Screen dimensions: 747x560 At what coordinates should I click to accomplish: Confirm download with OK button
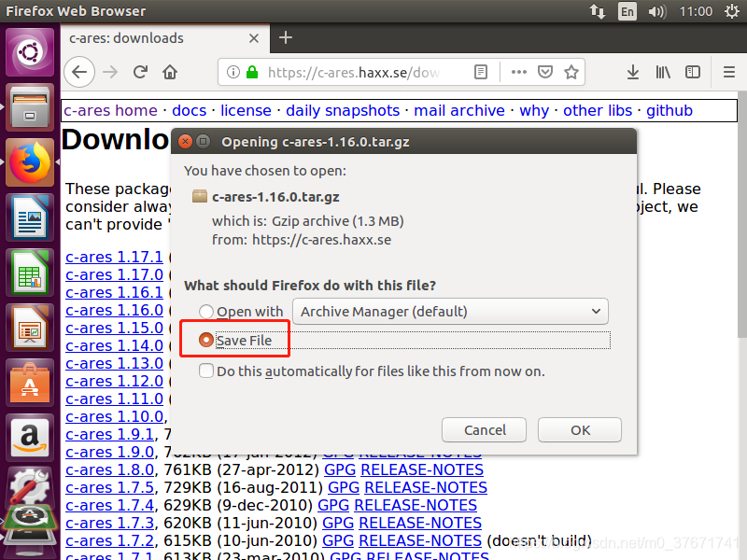580,430
